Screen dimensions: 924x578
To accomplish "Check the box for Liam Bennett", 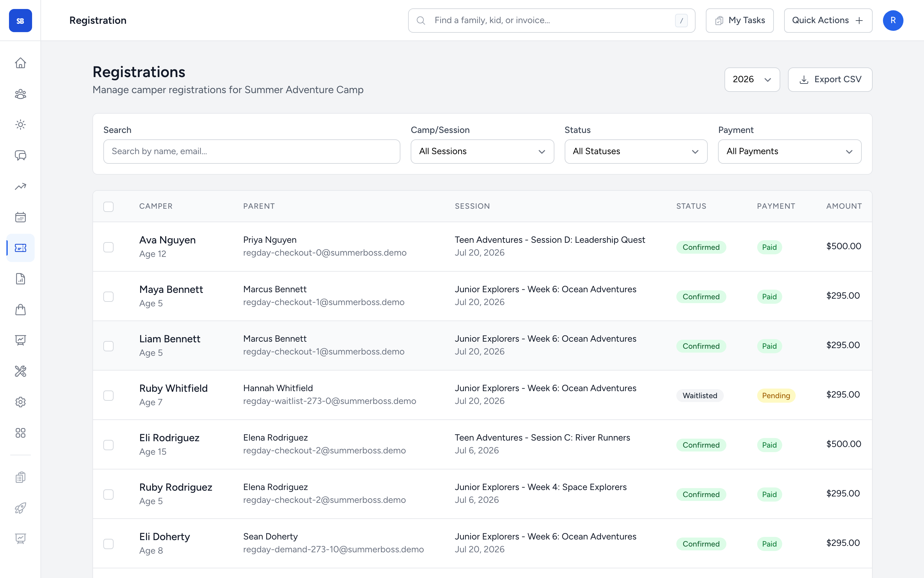I will [108, 346].
